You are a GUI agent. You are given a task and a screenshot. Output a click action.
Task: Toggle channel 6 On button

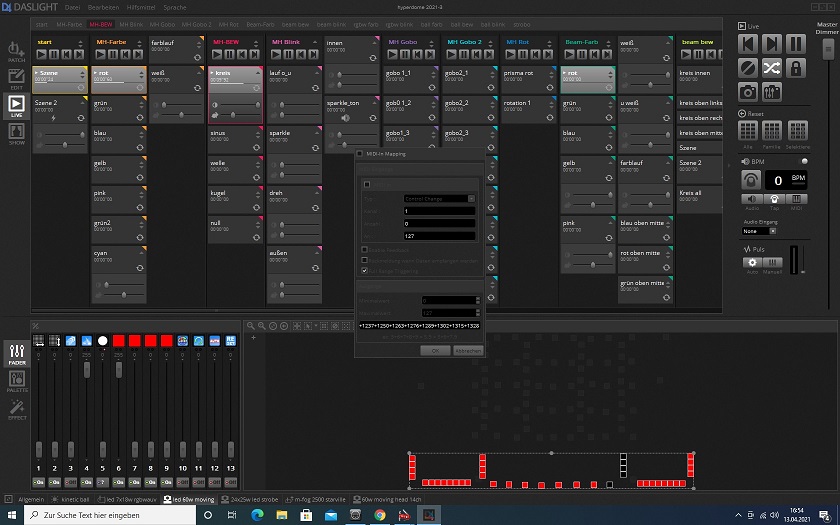click(x=119, y=482)
